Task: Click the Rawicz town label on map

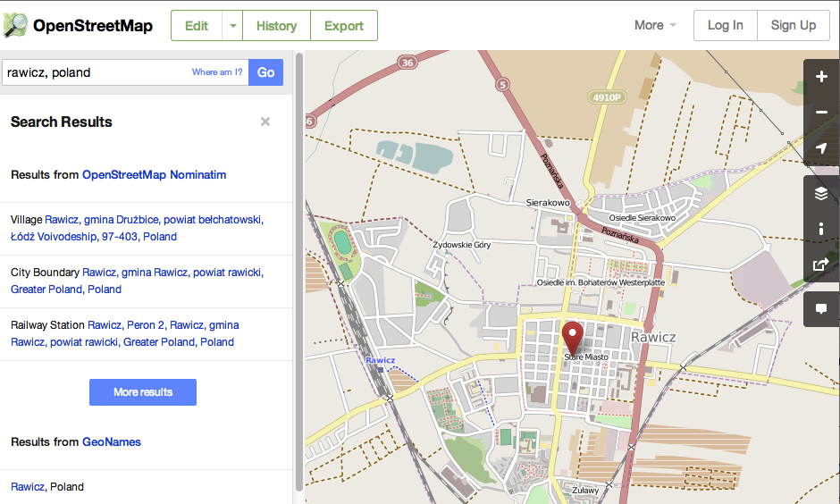Action: tap(653, 337)
